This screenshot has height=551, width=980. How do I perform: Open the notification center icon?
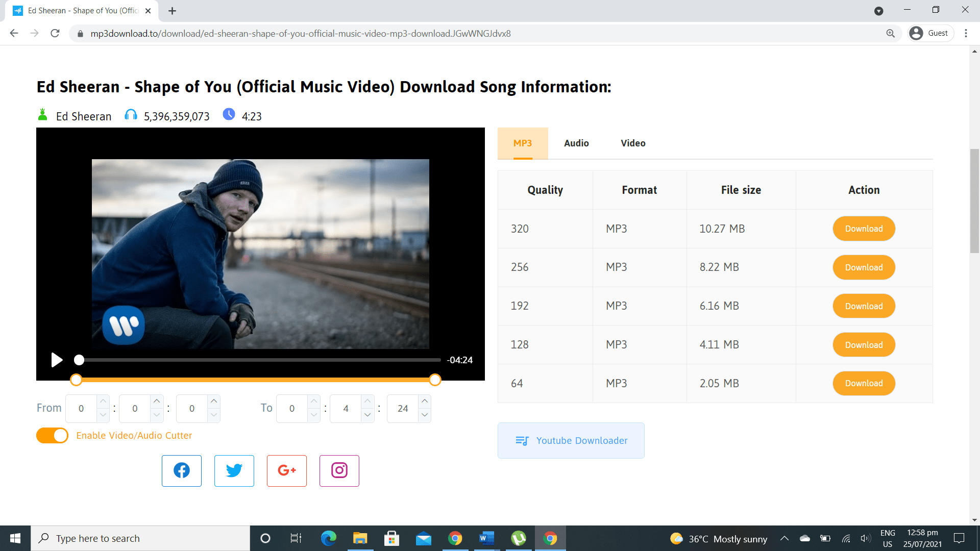pyautogui.click(x=959, y=538)
